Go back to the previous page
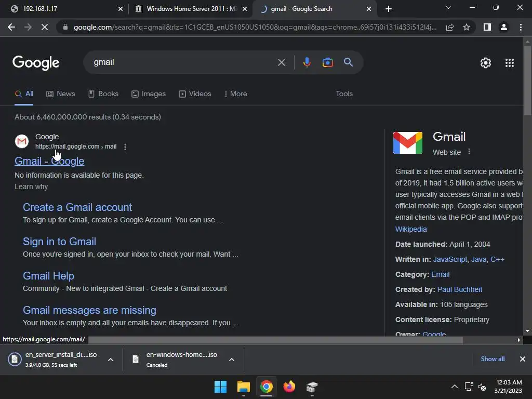This screenshot has height=399, width=532. (x=11, y=27)
